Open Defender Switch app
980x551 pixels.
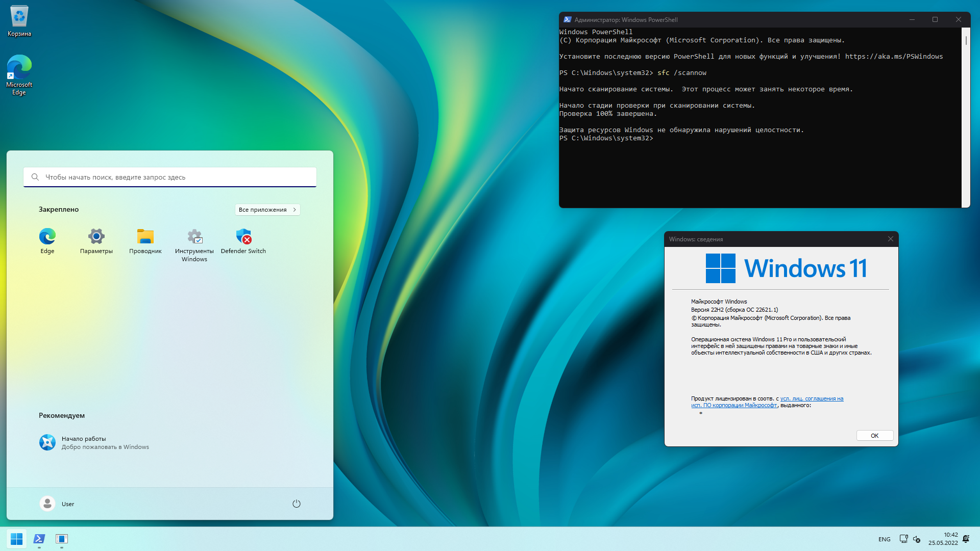coord(243,237)
